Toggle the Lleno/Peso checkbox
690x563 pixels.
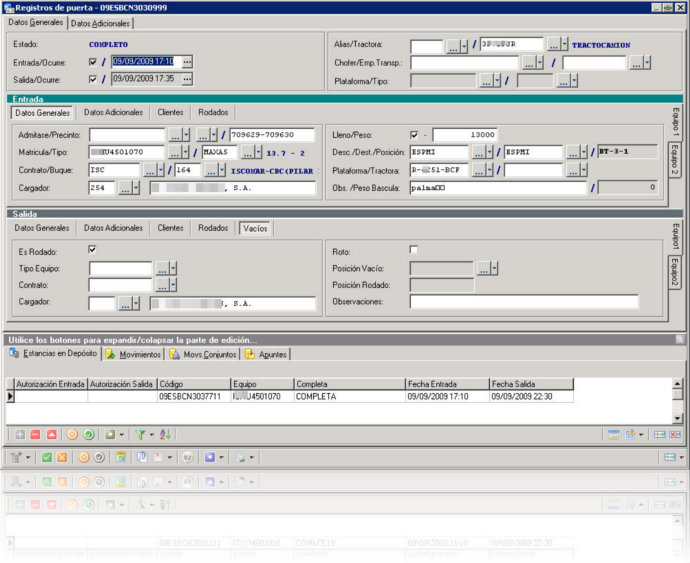[x=414, y=135]
